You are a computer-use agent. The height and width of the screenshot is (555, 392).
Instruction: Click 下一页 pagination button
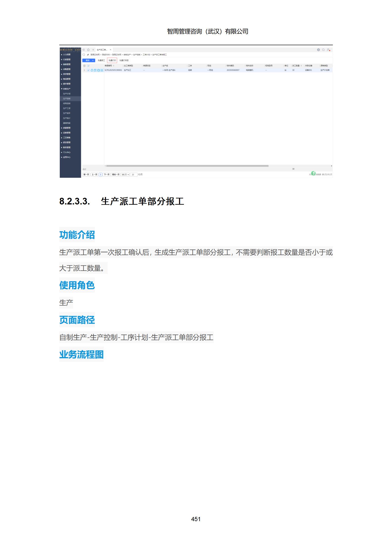coord(106,175)
